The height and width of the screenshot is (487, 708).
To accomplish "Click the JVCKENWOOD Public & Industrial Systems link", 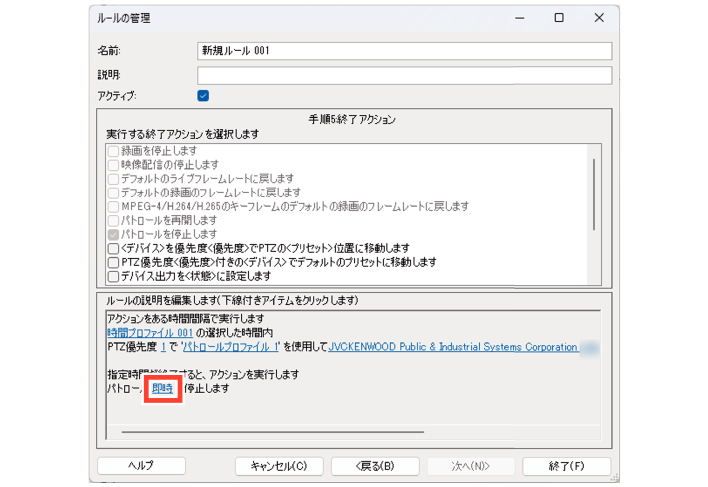I will click(x=452, y=347).
